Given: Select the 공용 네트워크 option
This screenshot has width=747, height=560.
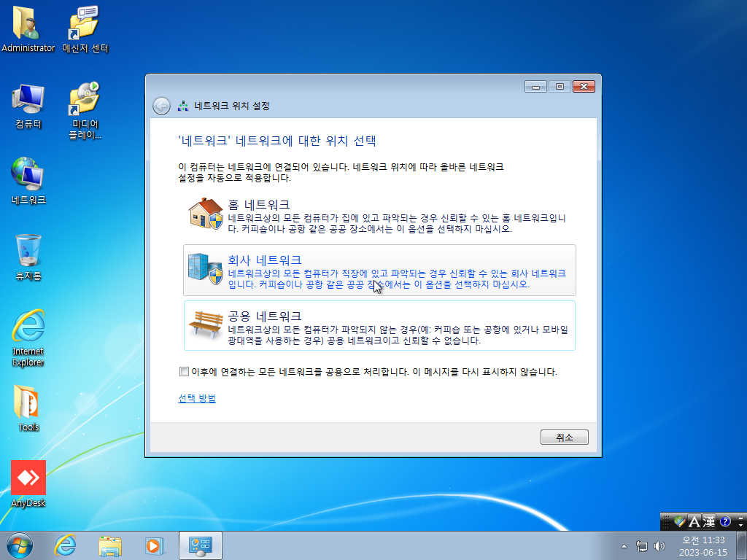Looking at the screenshot, I should click(379, 326).
